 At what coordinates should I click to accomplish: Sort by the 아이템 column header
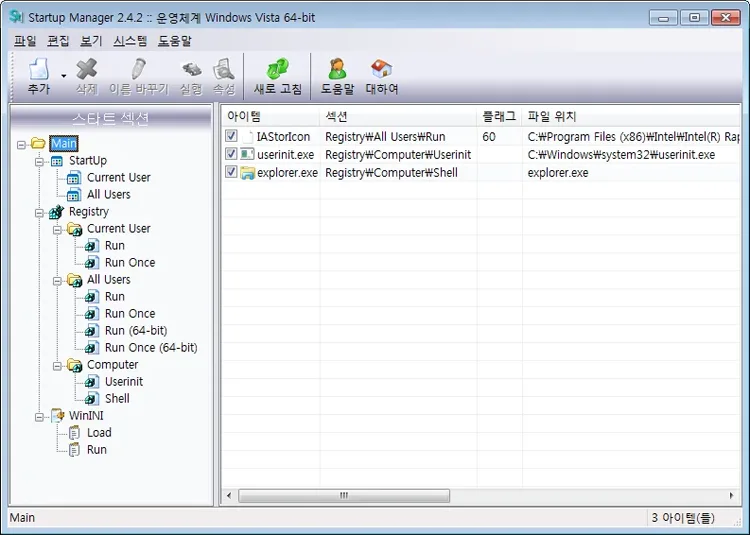[271, 116]
